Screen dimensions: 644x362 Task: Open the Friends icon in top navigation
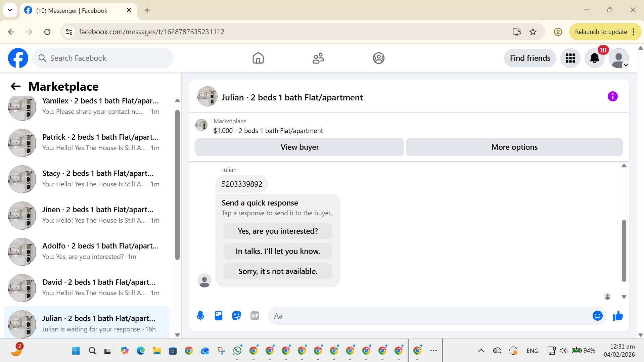[318, 58]
